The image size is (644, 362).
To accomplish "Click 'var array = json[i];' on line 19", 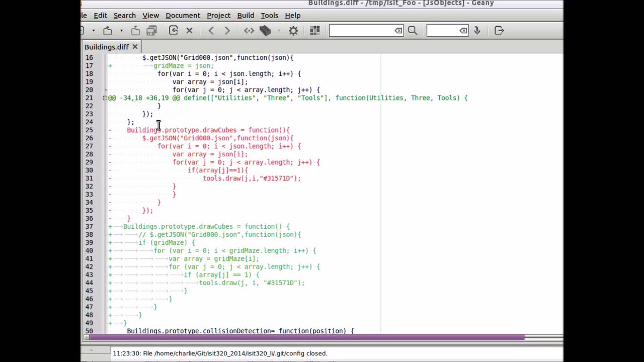I will (x=210, y=82).
